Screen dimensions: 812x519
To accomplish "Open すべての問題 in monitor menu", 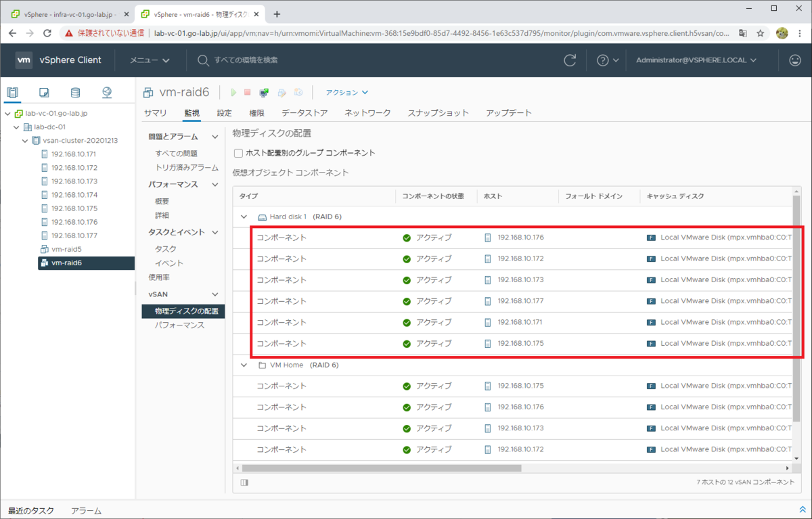I will point(176,154).
